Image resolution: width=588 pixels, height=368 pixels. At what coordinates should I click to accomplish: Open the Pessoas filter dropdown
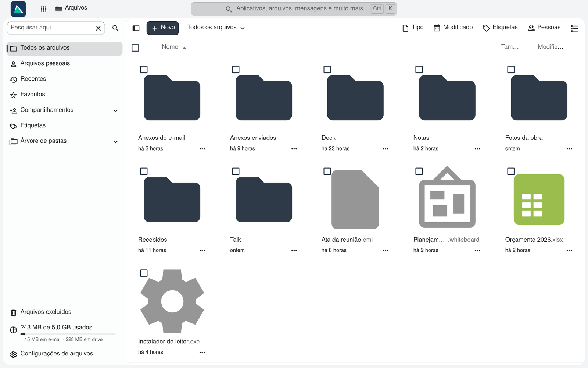[x=544, y=28]
